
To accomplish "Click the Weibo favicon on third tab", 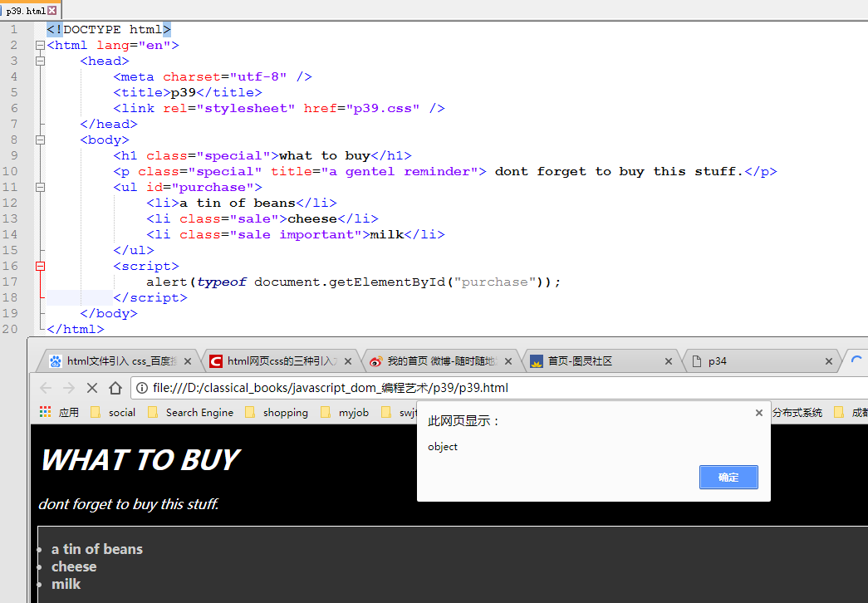I will (376, 361).
